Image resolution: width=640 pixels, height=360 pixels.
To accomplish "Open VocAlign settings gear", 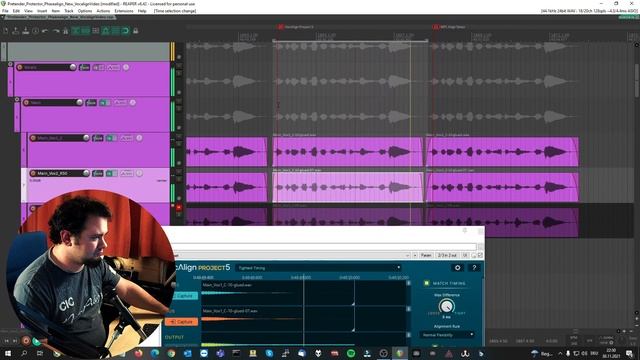I will 458,268.
